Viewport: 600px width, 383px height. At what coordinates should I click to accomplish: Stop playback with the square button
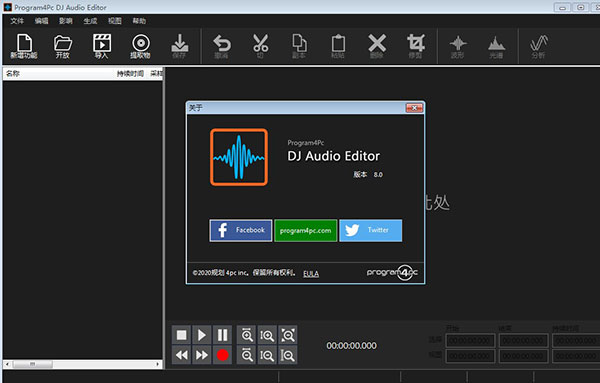tap(181, 335)
